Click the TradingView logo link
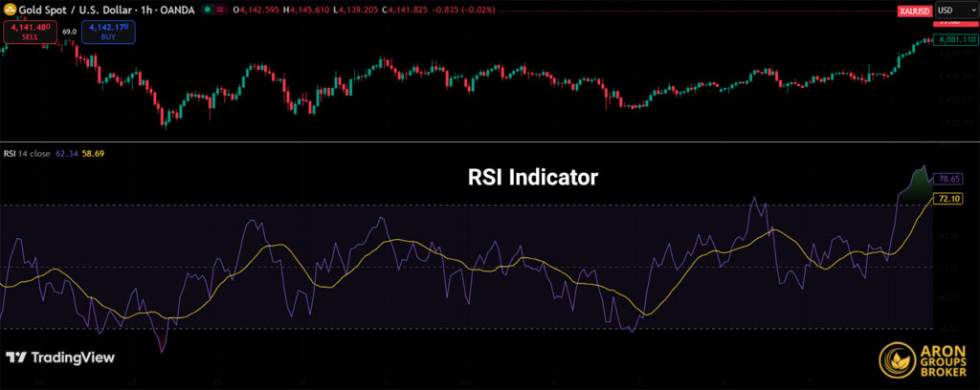This screenshot has height=390, width=980. coord(60,357)
